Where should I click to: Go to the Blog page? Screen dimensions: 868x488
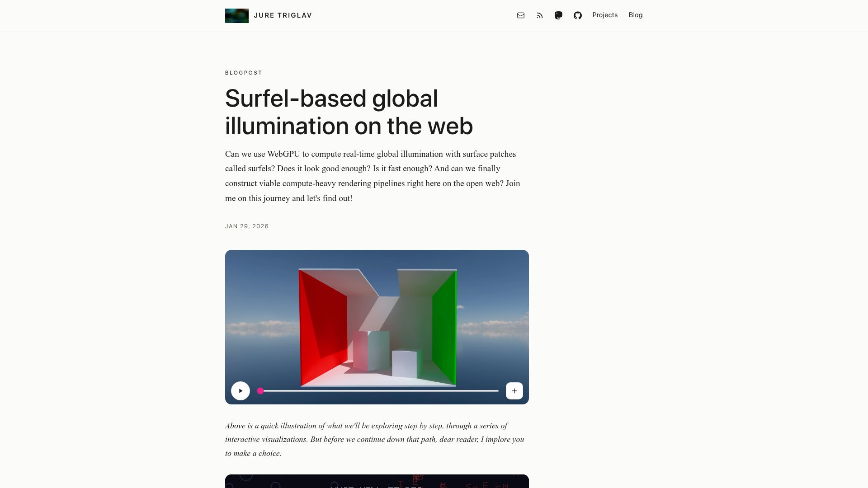636,15
